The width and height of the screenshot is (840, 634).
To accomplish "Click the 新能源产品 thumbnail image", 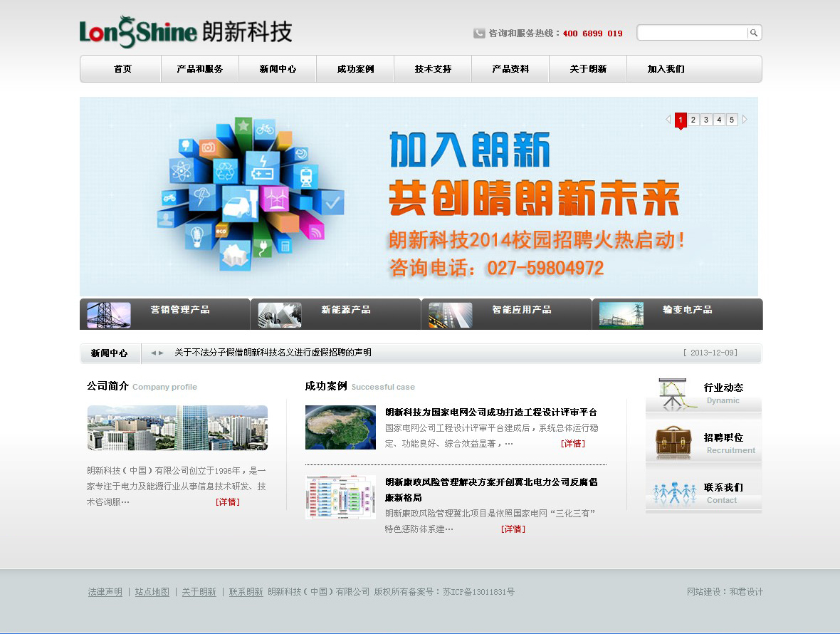I will 280,315.
